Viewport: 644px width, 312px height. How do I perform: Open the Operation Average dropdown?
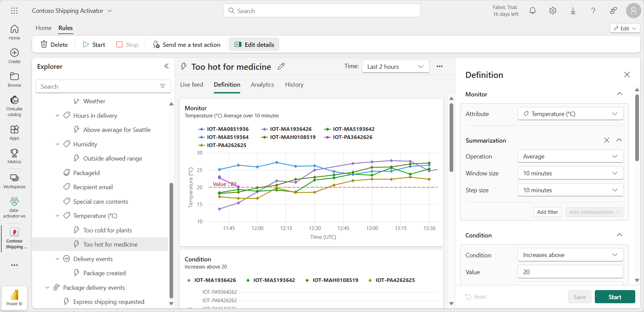pos(570,156)
